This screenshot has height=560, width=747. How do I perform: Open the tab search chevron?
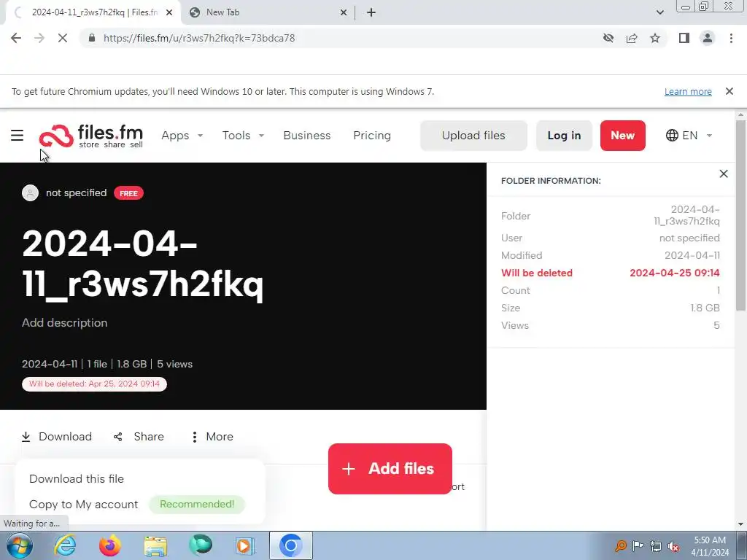point(659,12)
